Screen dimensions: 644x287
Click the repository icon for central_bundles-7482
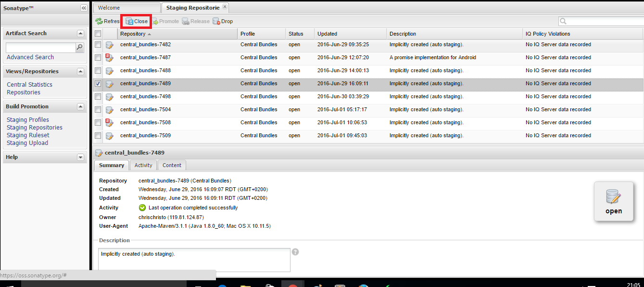point(109,45)
